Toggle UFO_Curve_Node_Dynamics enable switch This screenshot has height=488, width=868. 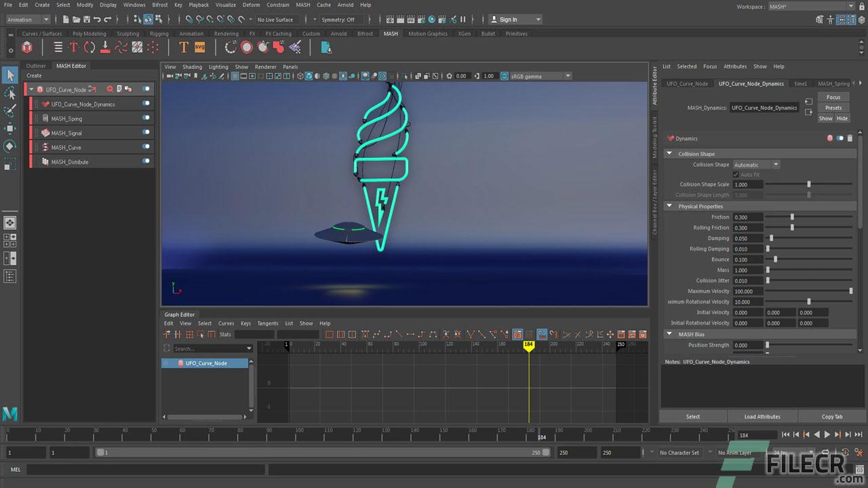(x=146, y=104)
